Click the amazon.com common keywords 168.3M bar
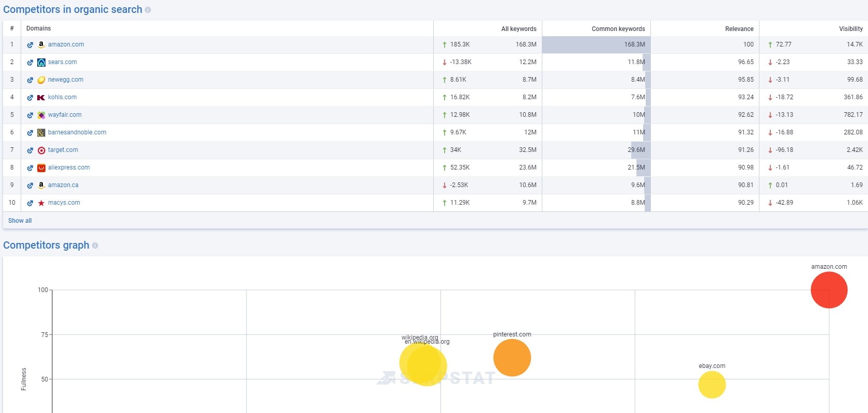Screen dimensions: 868x413 (596, 45)
